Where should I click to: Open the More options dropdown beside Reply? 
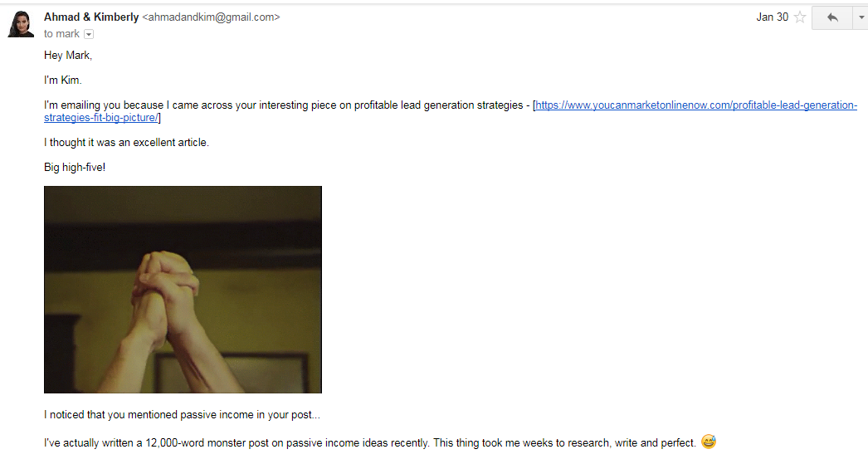[x=861, y=17]
